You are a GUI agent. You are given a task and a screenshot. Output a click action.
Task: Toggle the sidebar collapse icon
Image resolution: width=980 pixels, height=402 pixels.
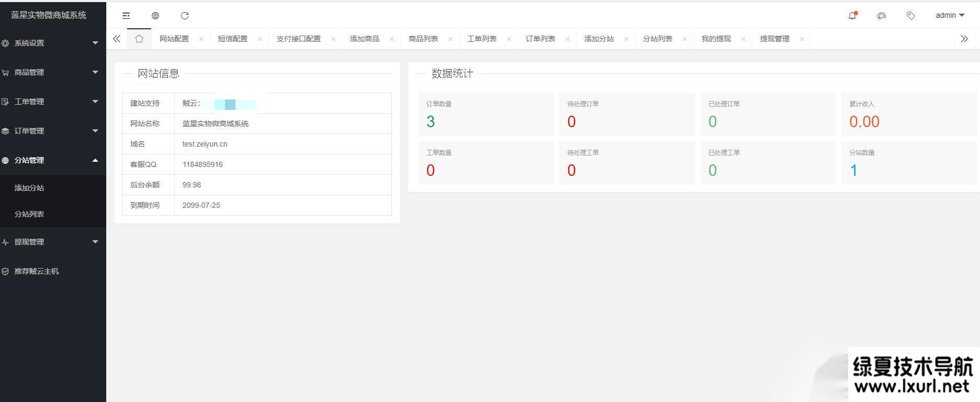pyautogui.click(x=126, y=16)
